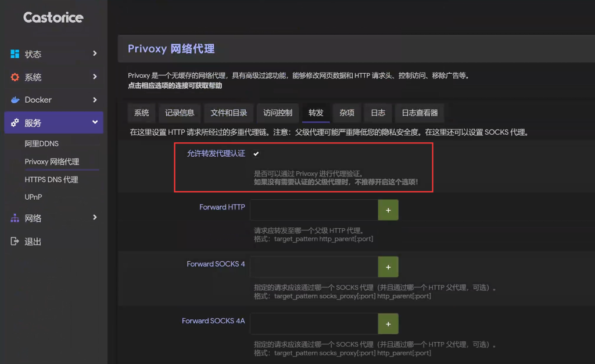The height and width of the screenshot is (364, 595).
Task: Expand the 状态 menu chevron
Action: tap(95, 53)
